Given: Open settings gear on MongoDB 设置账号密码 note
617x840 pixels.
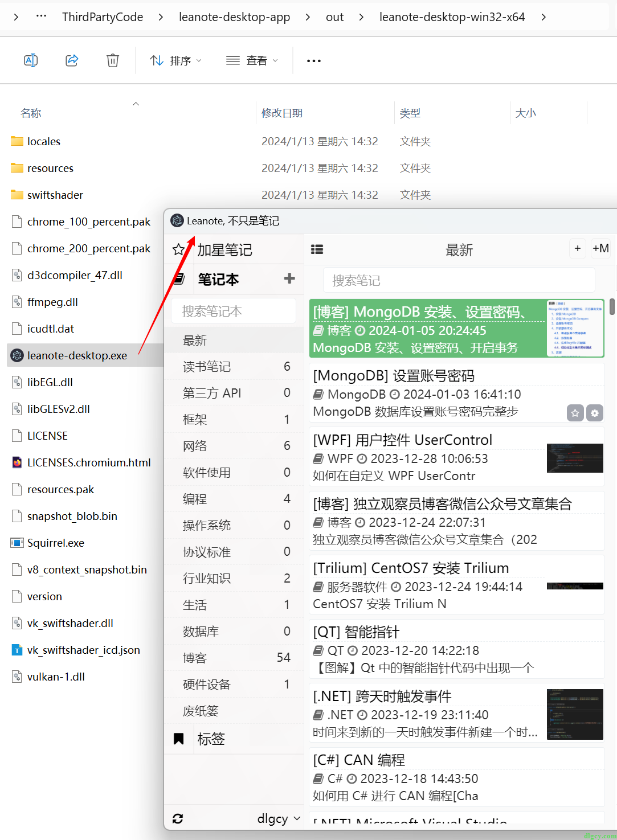Looking at the screenshot, I should [595, 413].
